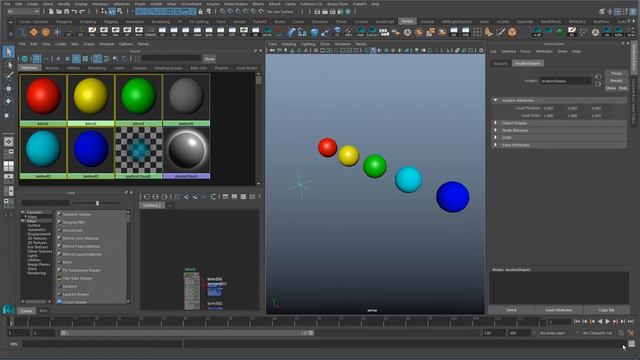The height and width of the screenshot is (360, 640).
Task: Click the orange diamond shelf icon
Action: pos(34,32)
